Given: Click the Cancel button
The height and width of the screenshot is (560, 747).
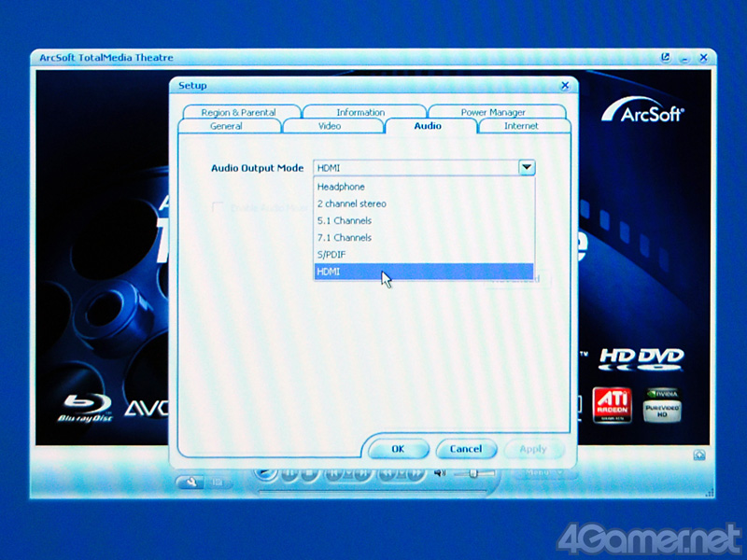Looking at the screenshot, I should point(466,449).
